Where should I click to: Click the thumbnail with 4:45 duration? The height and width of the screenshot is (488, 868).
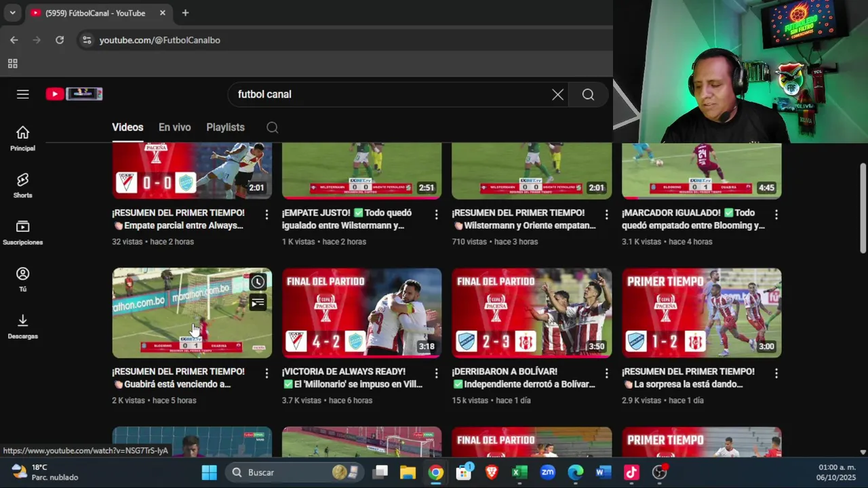click(701, 171)
